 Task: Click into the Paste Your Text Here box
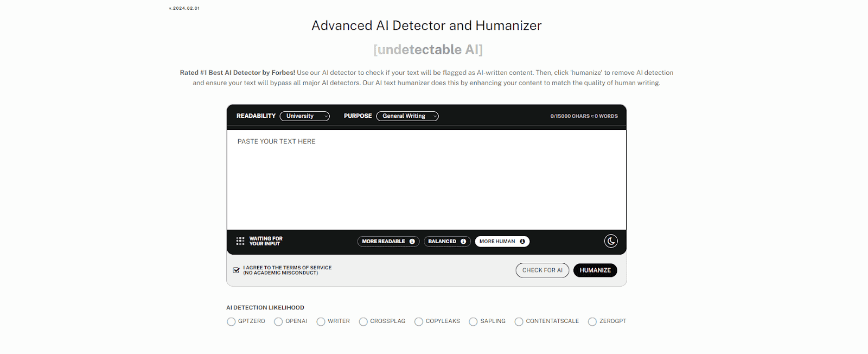click(x=426, y=180)
